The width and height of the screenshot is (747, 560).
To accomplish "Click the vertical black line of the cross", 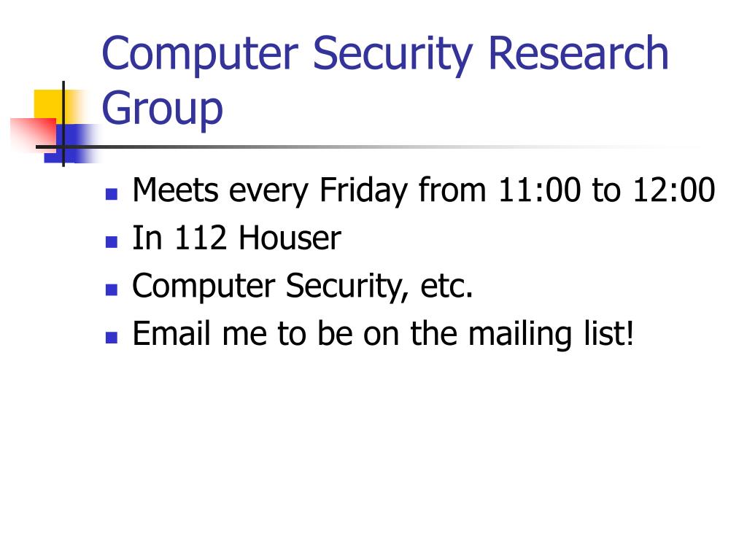I will pyautogui.click(x=63, y=124).
